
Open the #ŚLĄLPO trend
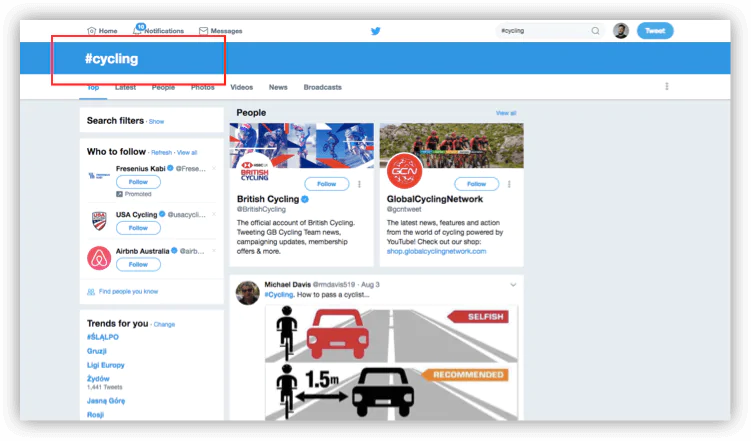click(x=102, y=337)
